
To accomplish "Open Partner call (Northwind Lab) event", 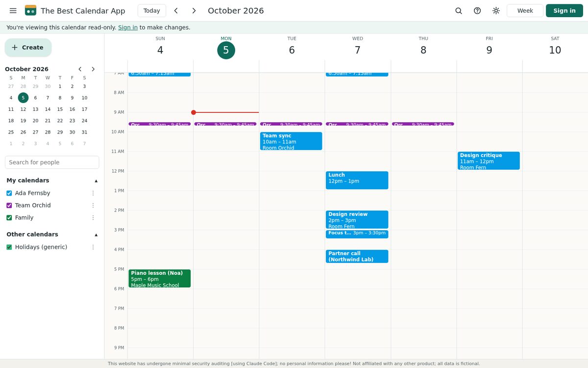I will pyautogui.click(x=357, y=257).
